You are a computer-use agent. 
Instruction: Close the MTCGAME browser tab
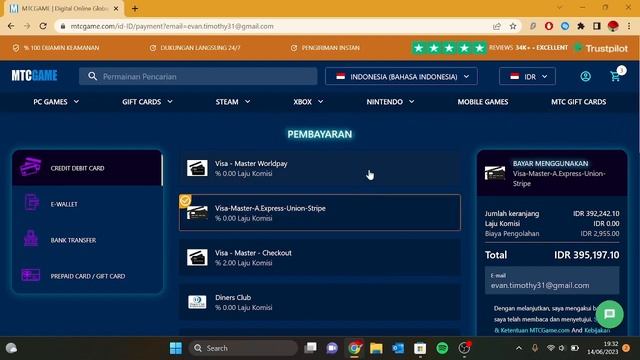click(116, 8)
